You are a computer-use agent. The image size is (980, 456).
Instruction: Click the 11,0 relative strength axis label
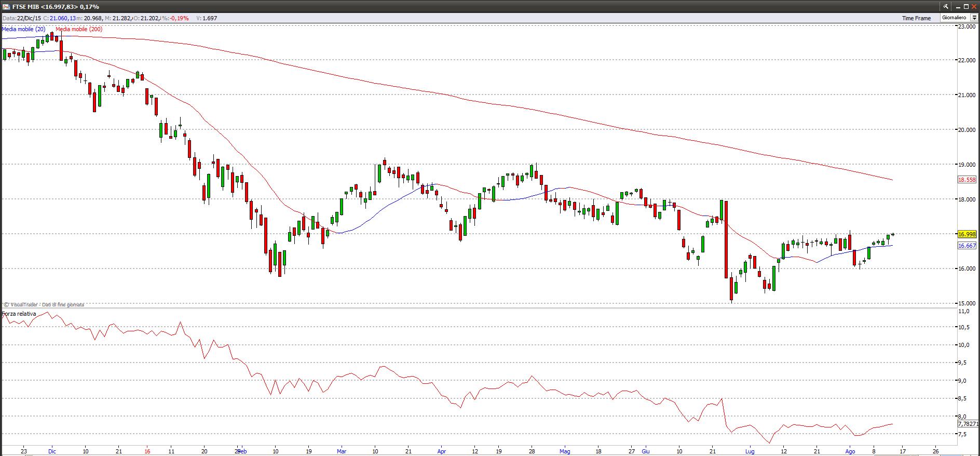pyautogui.click(x=964, y=311)
